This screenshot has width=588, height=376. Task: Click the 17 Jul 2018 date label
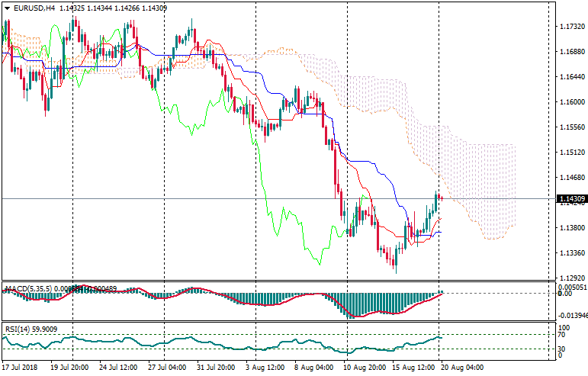click(x=21, y=368)
